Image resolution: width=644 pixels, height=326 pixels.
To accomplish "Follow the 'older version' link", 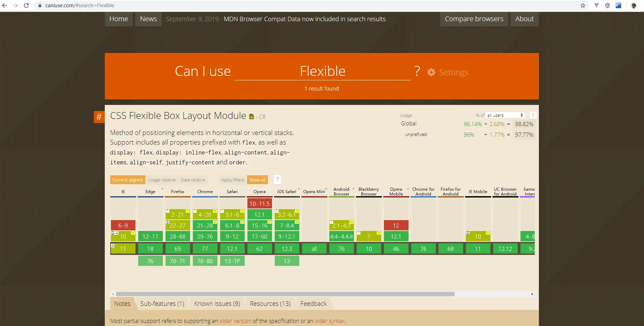I will pyautogui.click(x=235, y=321).
